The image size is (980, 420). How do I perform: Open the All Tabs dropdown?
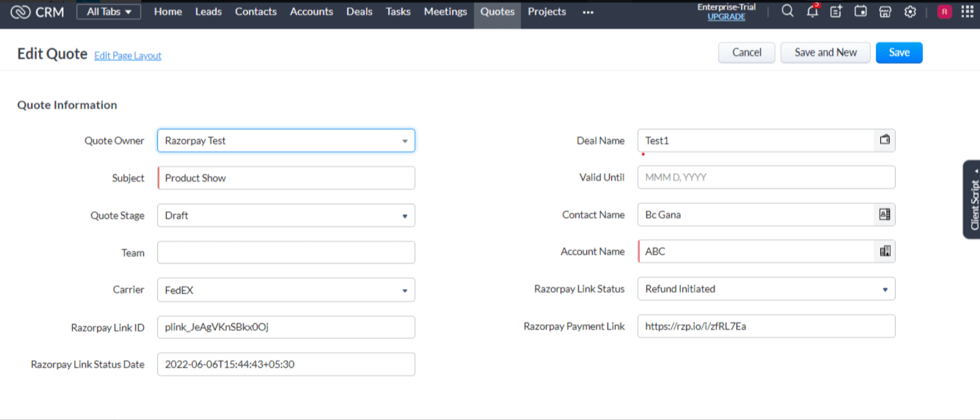109,12
